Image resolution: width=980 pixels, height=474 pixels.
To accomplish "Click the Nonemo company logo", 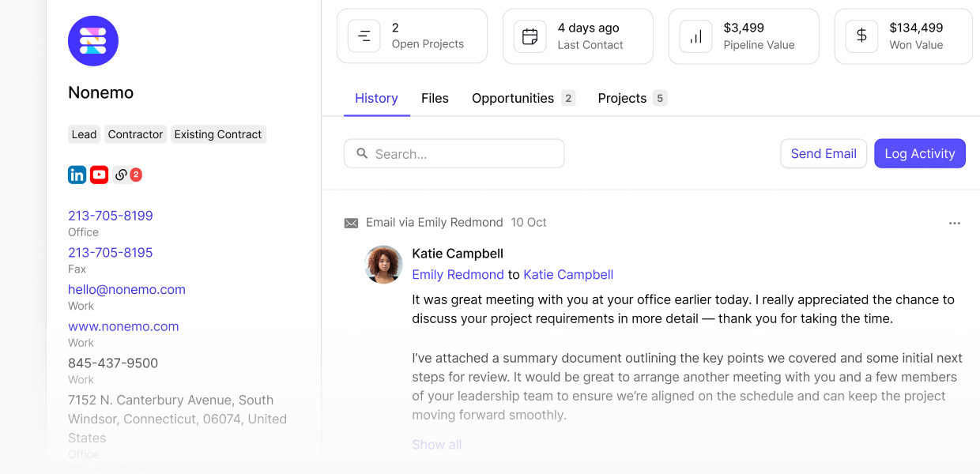I will 93,40.
